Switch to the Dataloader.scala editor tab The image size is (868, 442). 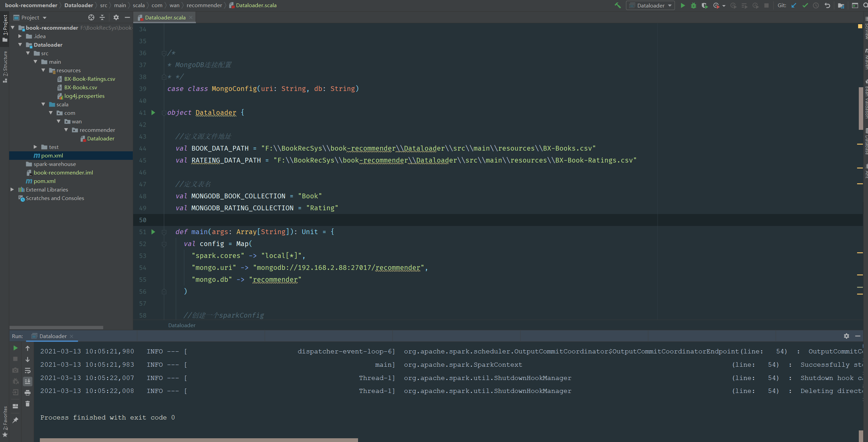pyautogui.click(x=165, y=17)
